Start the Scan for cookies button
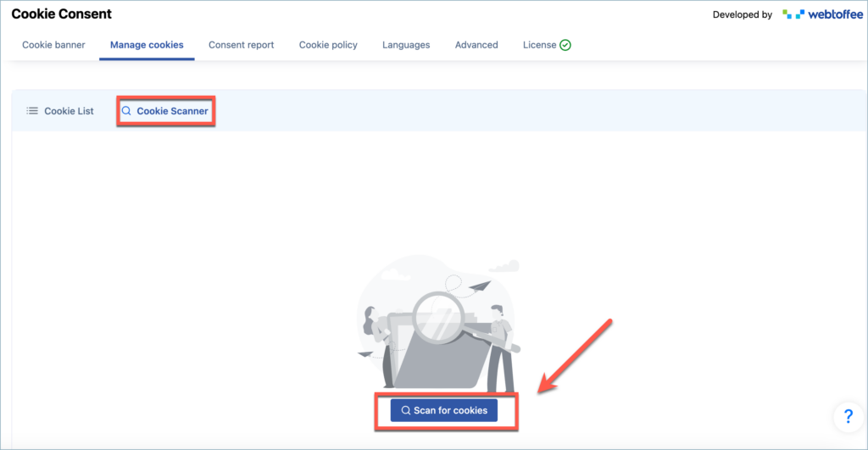The width and height of the screenshot is (868, 450). [x=444, y=410]
